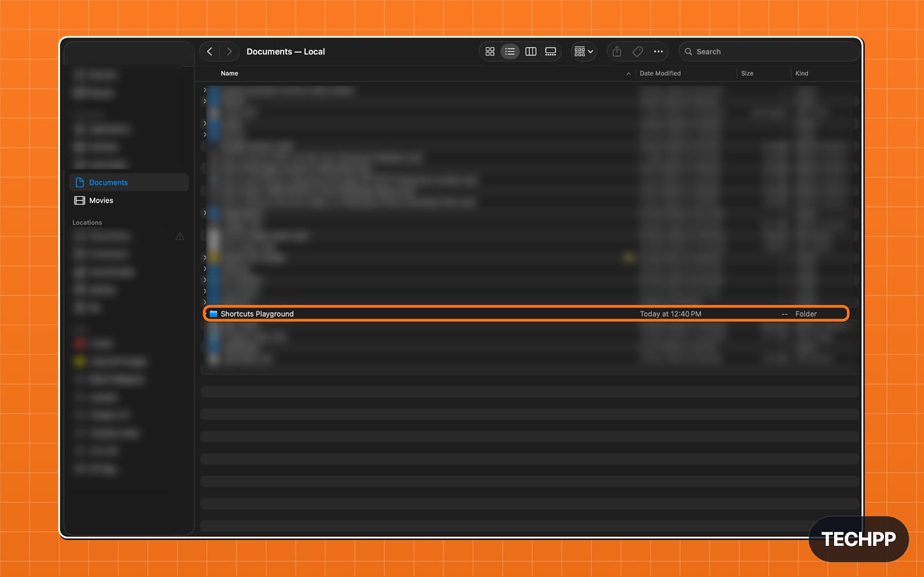The image size is (924, 577).
Task: Click the Documents sidebar page icon
Action: tap(80, 182)
